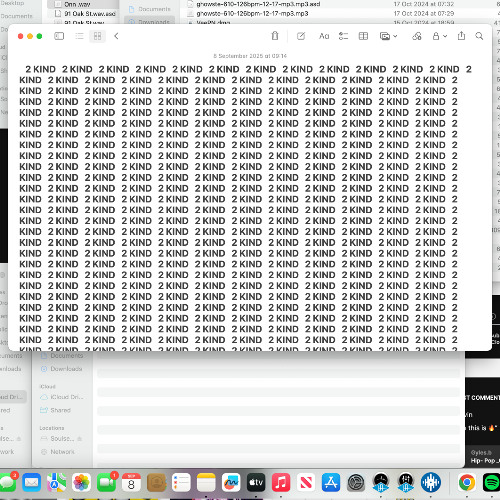Eject the Soulse... volume in Finder sidebar
The image size is (500, 500).
click(79, 439)
